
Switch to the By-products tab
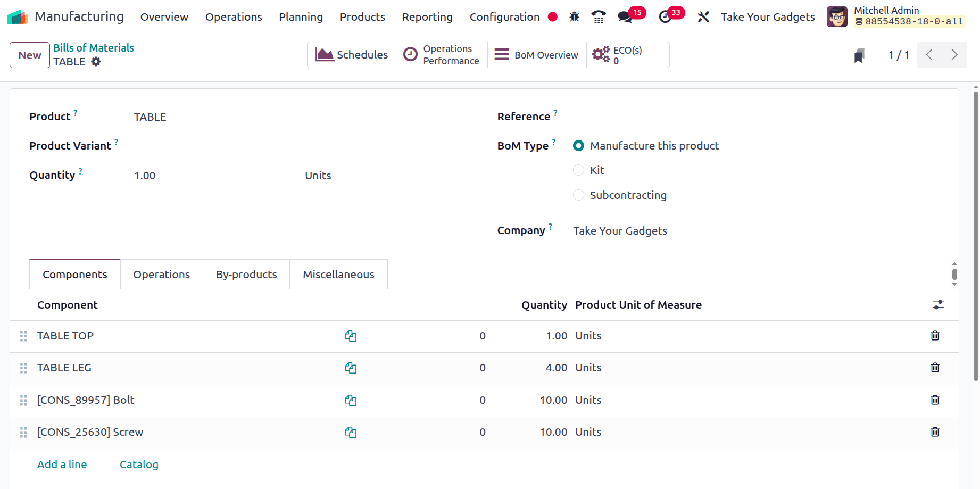pyautogui.click(x=246, y=275)
